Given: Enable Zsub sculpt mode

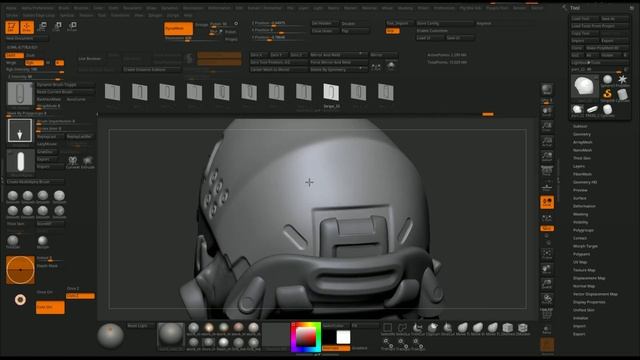Looking at the screenshot, I should [x=31, y=56].
